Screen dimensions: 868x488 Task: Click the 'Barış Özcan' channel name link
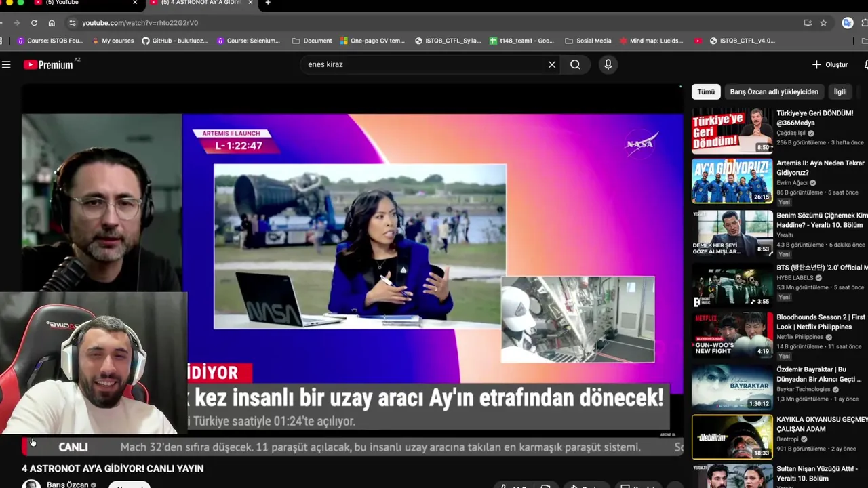(x=68, y=485)
